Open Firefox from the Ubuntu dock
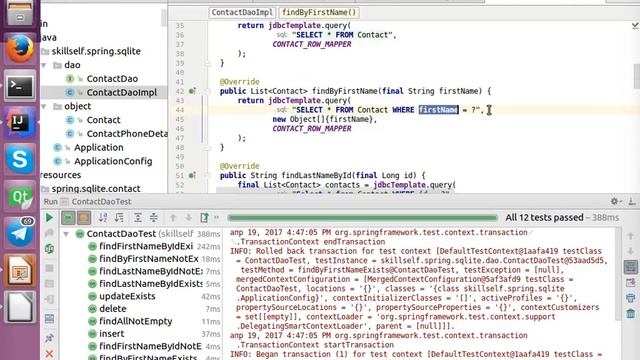The image size is (640, 360). click(x=20, y=49)
